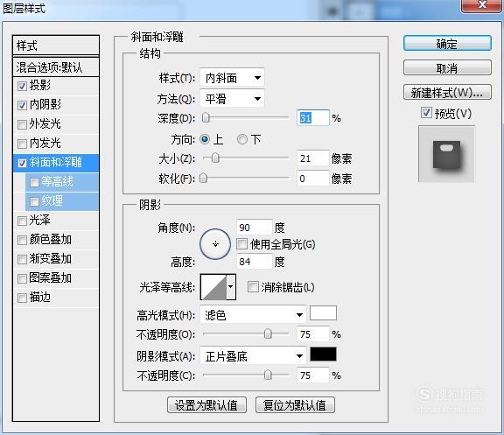Click the 深度 depth slider handle
The image size is (504, 435).
(206, 117)
